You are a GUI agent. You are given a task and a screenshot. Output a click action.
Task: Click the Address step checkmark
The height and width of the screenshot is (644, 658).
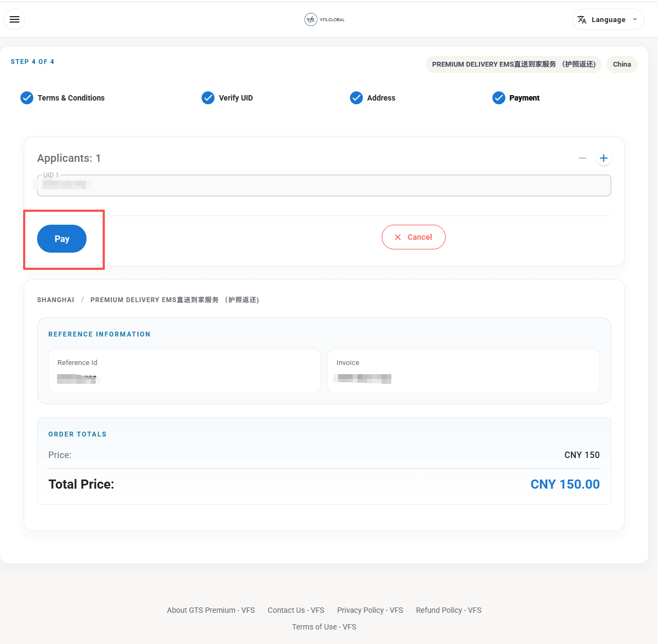click(x=356, y=98)
